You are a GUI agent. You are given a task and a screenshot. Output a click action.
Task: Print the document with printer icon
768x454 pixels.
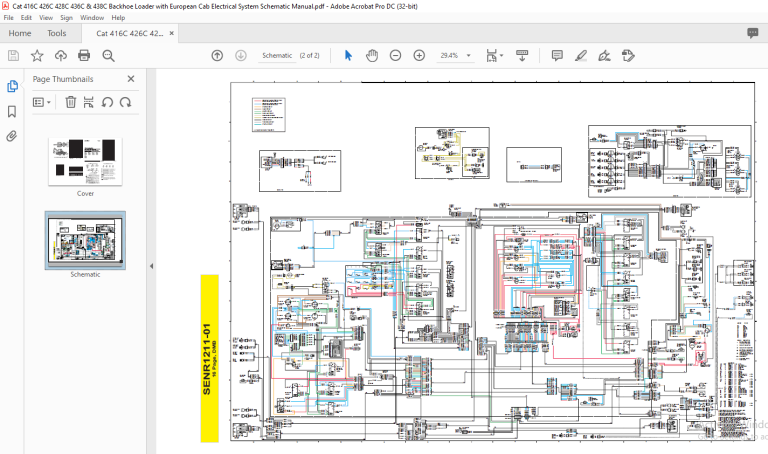[x=84, y=55]
